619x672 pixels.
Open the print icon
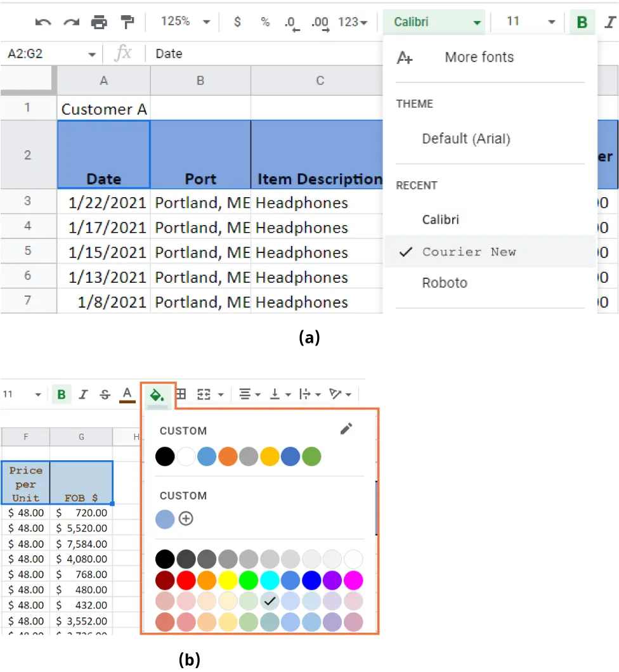click(x=99, y=22)
